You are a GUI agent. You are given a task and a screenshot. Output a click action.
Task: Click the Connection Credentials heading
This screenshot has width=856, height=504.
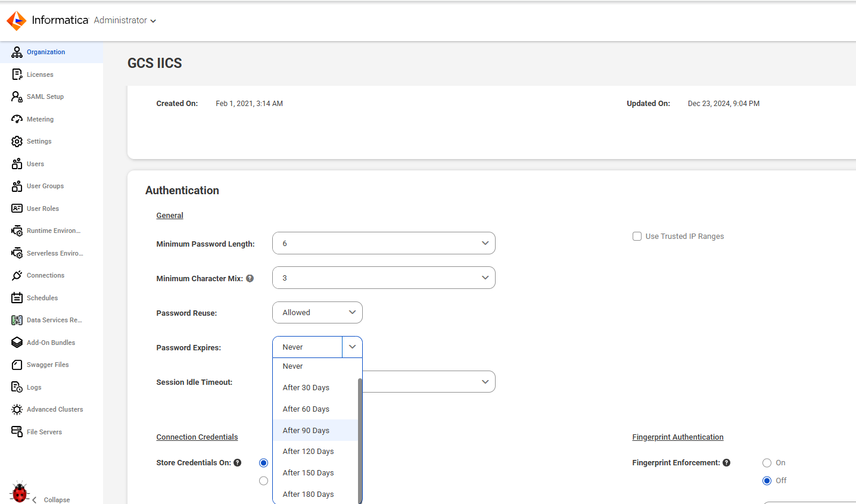point(197,437)
